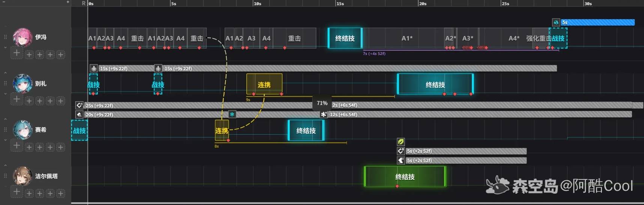Click the green leaf status icon

(401, 142)
